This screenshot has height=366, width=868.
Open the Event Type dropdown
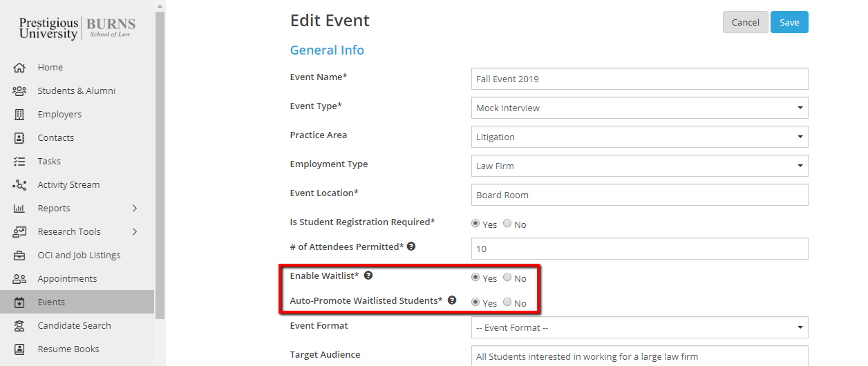(x=639, y=108)
